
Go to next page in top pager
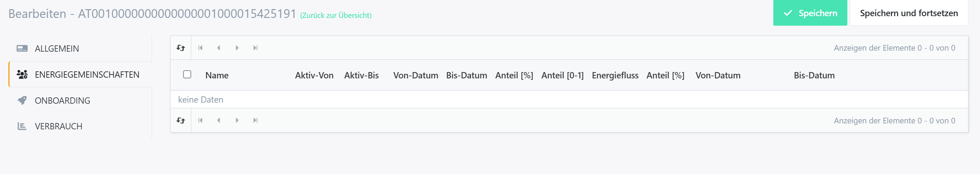click(237, 48)
